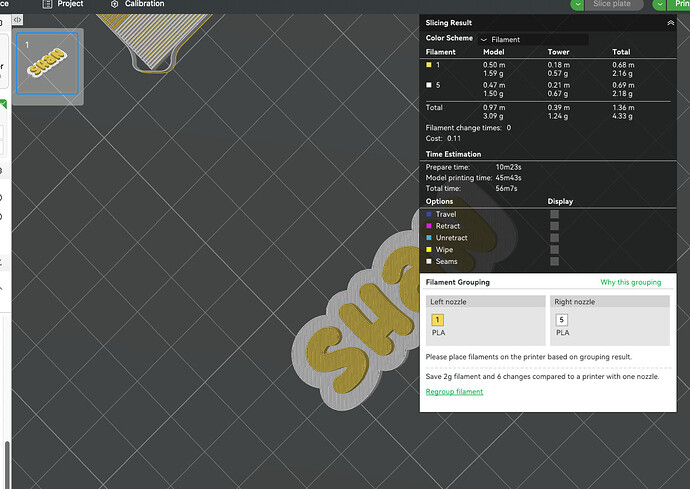Select filament 1 in Left nozzle
Viewport: 690px width, 489px height.
pyautogui.click(x=437, y=320)
